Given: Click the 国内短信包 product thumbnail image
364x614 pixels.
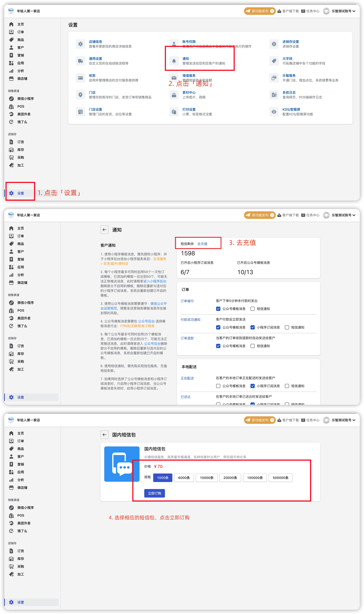Looking at the screenshot, I should [x=122, y=464].
